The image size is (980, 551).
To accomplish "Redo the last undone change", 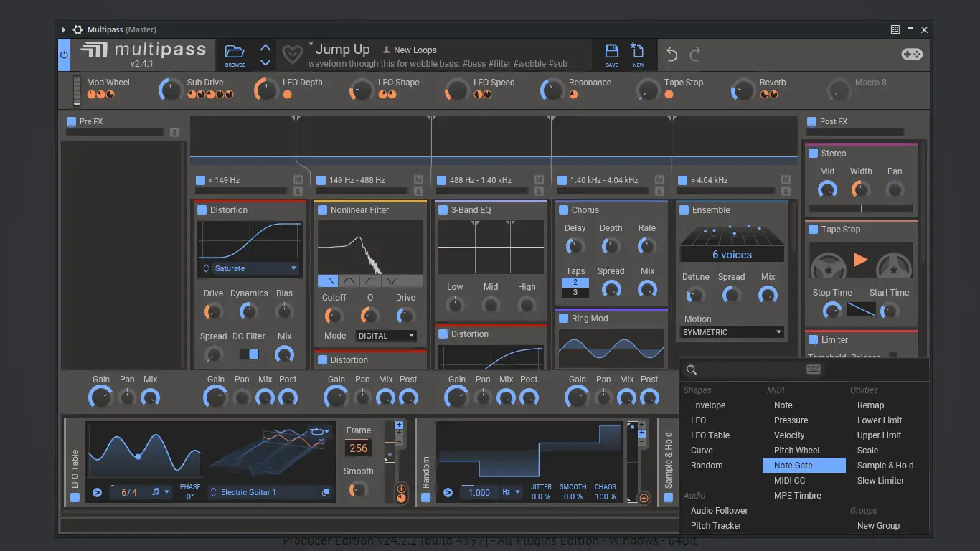I will point(695,54).
